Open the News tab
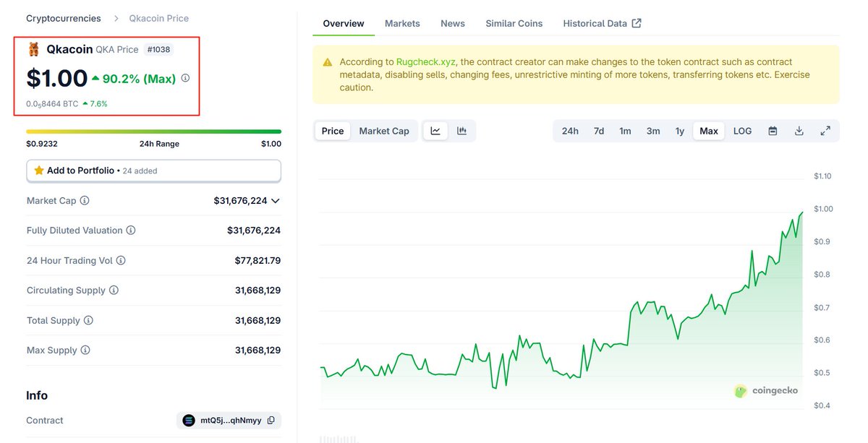 pyautogui.click(x=453, y=23)
